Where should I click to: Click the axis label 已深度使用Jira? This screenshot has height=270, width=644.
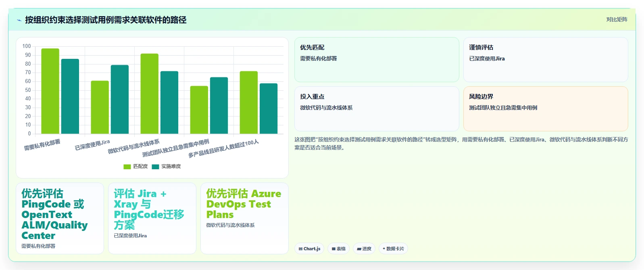pyautogui.click(x=92, y=145)
